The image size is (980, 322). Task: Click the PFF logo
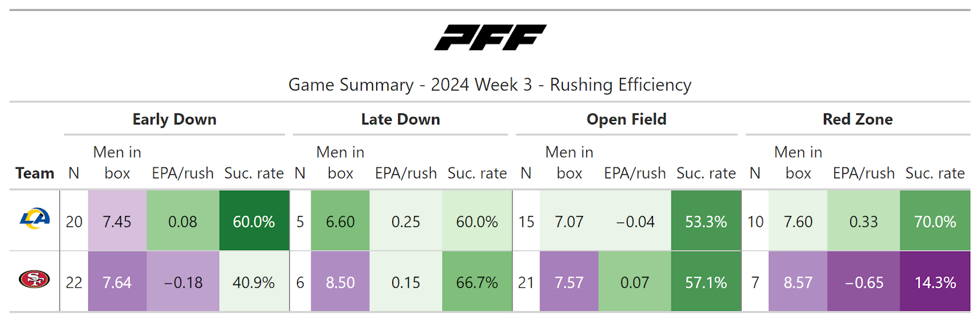point(490,37)
